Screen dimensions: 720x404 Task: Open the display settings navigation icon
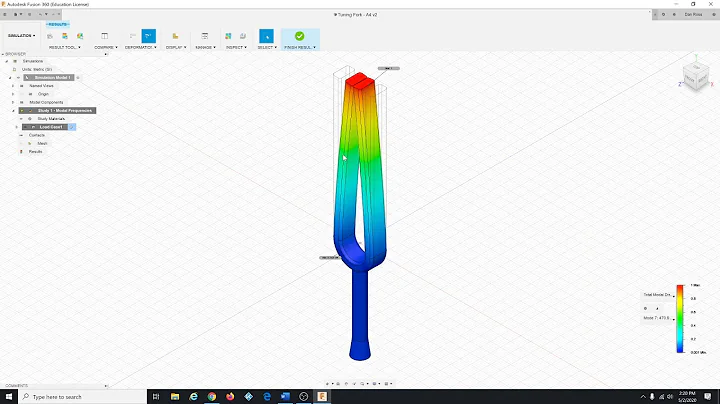coord(374,384)
